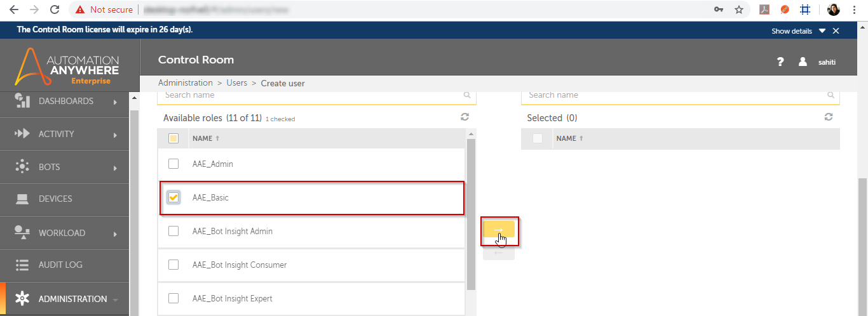Open Administration in the sidebar
Image resolution: width=868 pixels, height=316 pixels.
pos(72,299)
